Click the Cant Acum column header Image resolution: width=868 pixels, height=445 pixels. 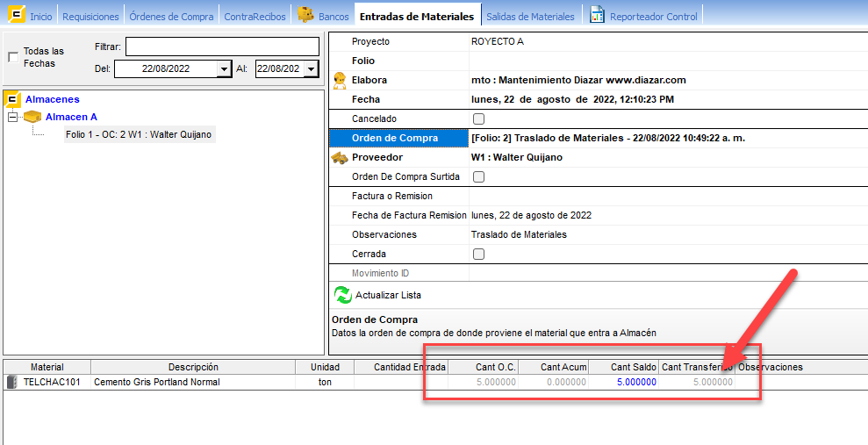(554, 367)
